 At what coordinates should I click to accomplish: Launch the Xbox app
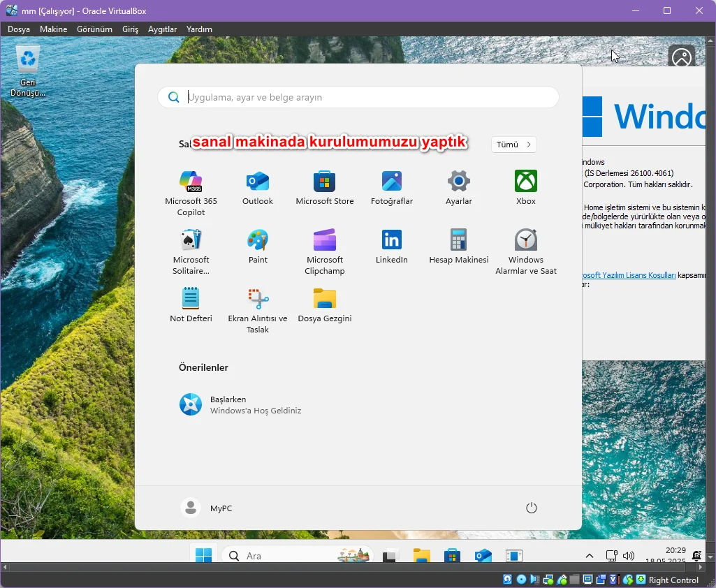525,187
